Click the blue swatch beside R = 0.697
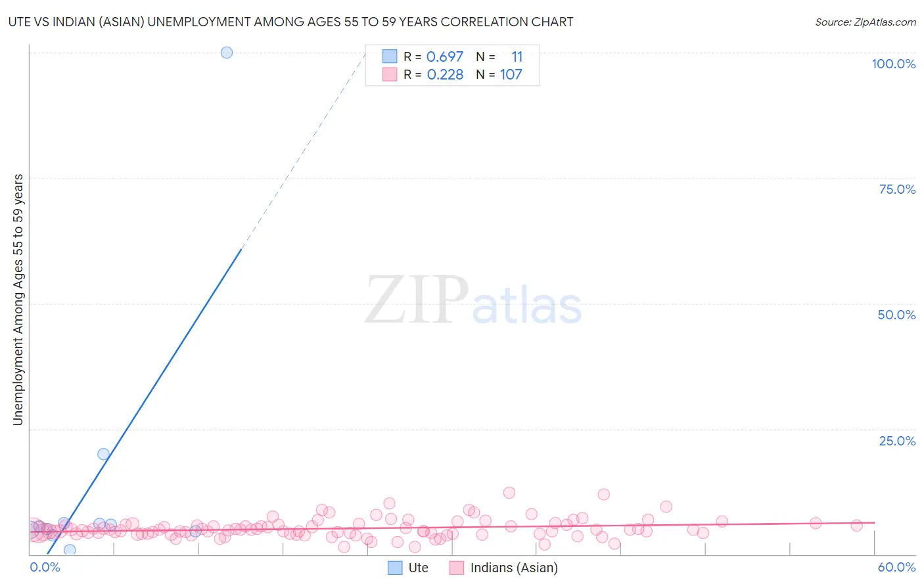924x586 pixels. 390,56
